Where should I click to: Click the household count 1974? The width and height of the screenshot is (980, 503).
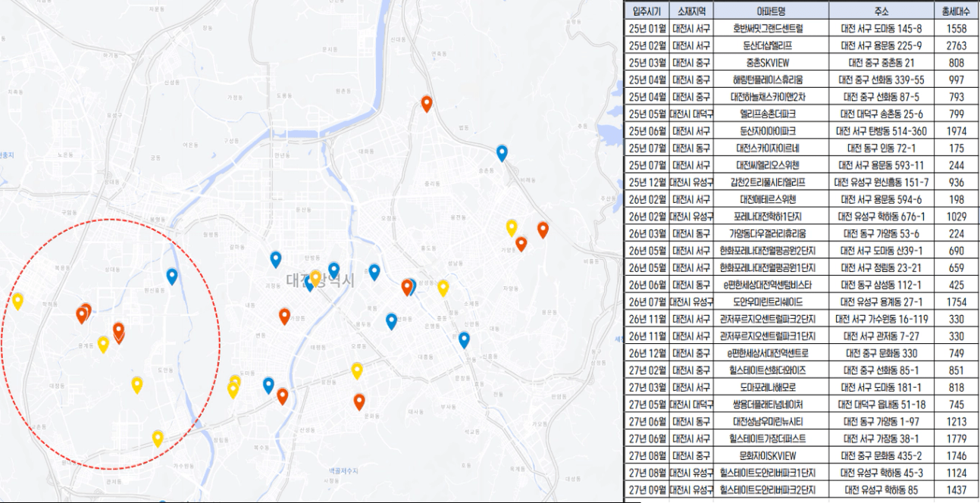click(957, 131)
